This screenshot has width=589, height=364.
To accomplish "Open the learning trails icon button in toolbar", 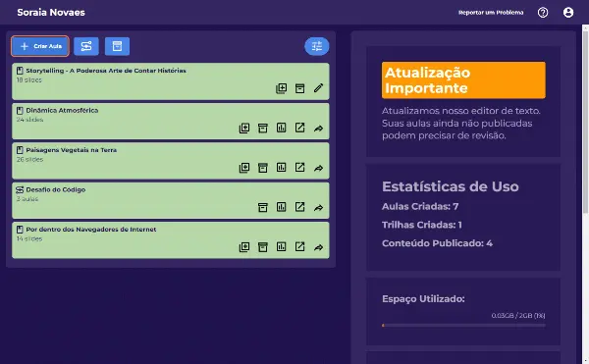I will 86,46.
